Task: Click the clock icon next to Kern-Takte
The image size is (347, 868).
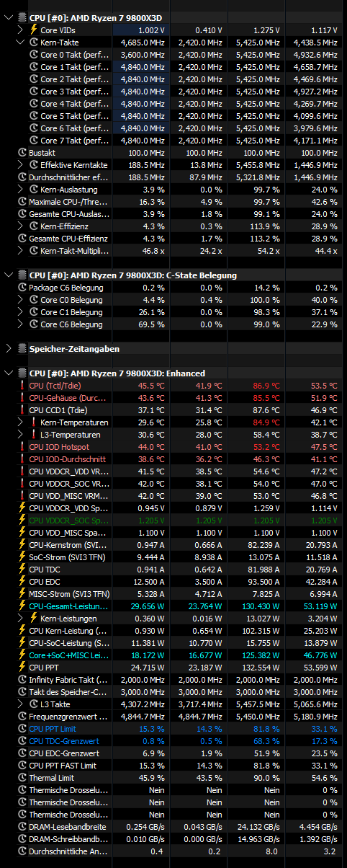Action: click(x=33, y=43)
